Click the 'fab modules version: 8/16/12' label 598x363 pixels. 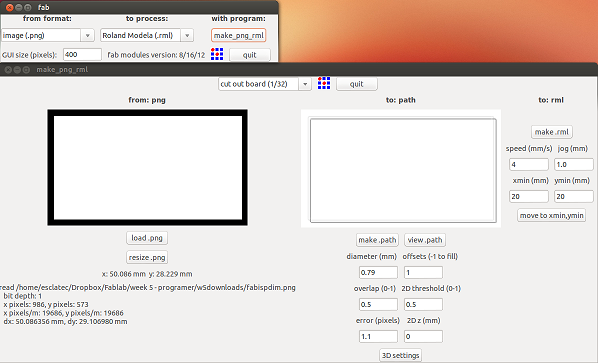(156, 55)
